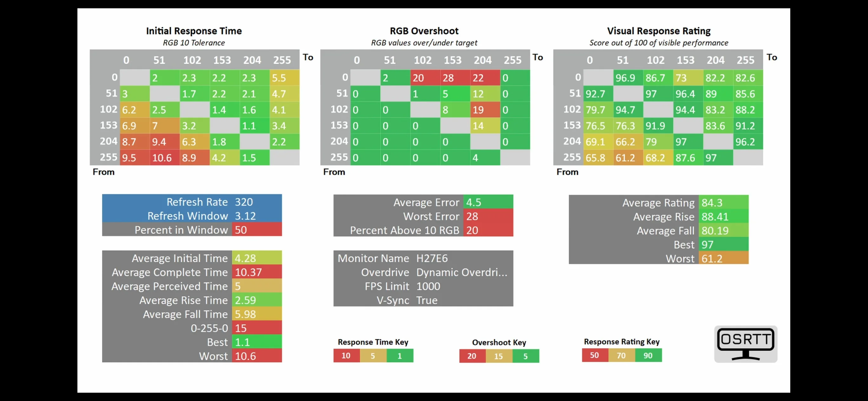Select the RGB Overshoot heading
The width and height of the screenshot is (868, 401).
click(424, 31)
